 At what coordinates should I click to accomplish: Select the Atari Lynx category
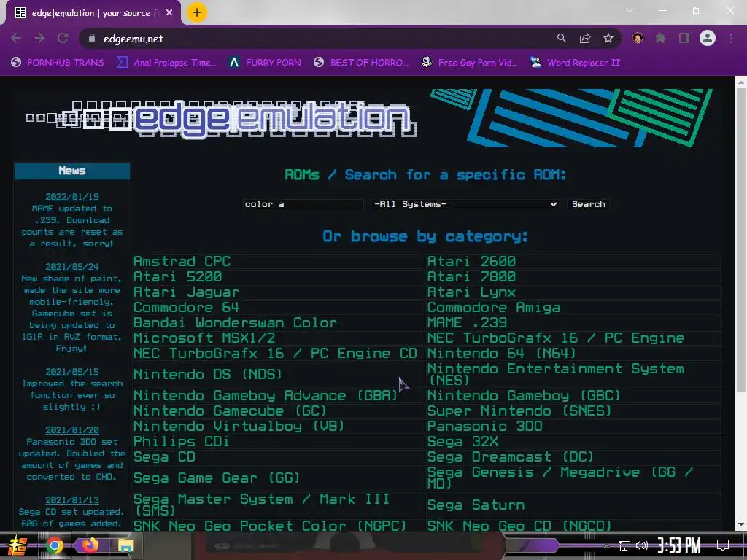[x=471, y=292]
